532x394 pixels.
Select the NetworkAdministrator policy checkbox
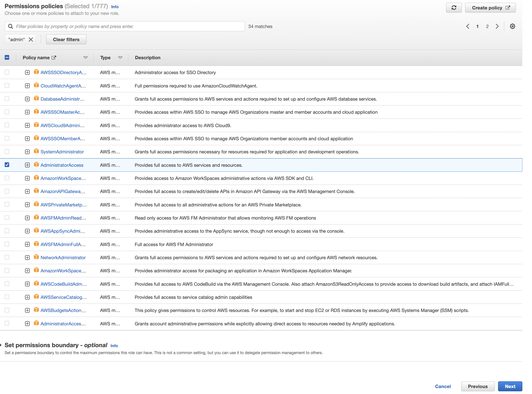coord(7,257)
